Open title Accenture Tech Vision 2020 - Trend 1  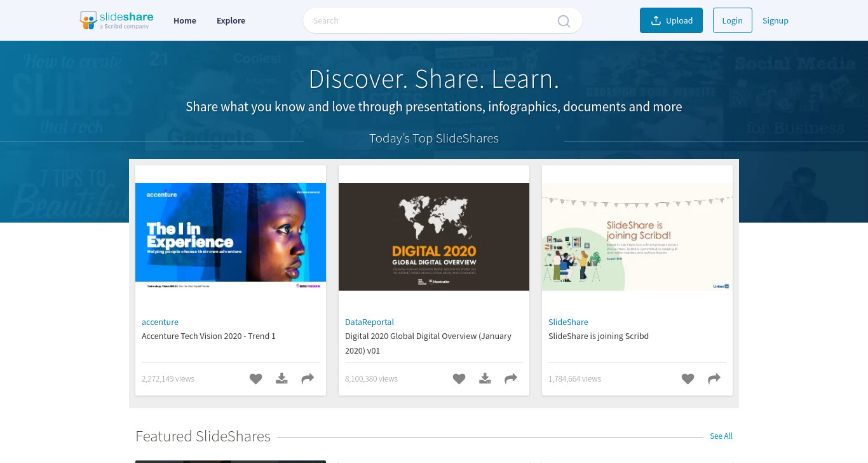coord(208,336)
